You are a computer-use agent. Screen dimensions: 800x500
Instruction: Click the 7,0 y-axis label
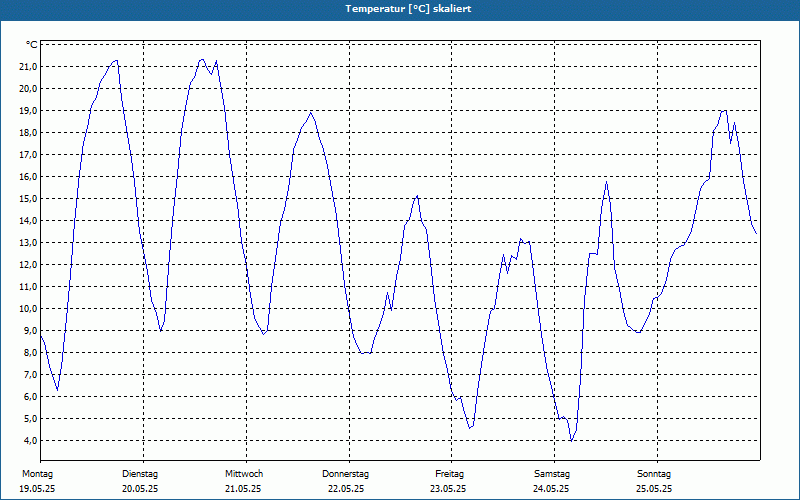click(30, 374)
